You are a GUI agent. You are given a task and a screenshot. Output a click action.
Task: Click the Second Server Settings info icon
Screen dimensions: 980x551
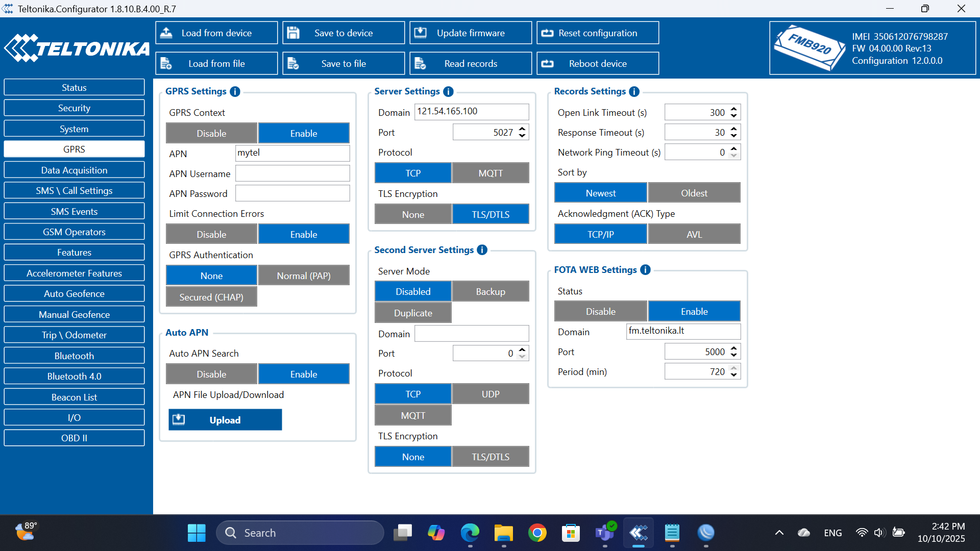pos(482,250)
